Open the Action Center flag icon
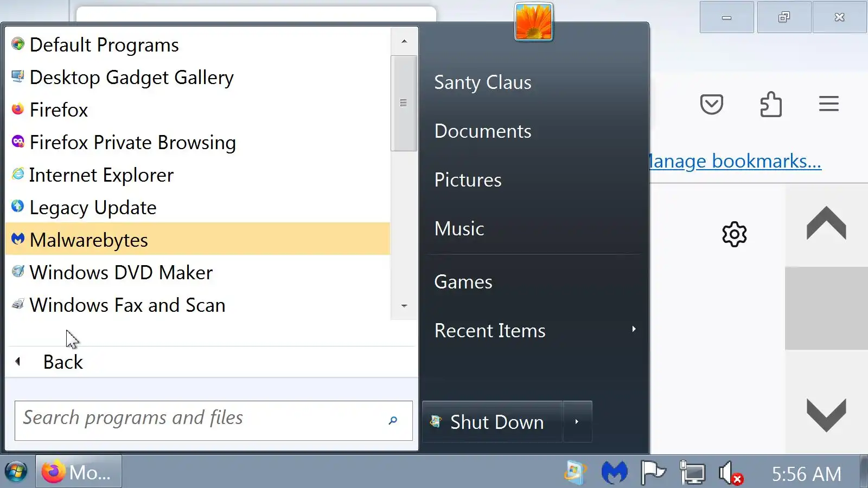 point(653,473)
